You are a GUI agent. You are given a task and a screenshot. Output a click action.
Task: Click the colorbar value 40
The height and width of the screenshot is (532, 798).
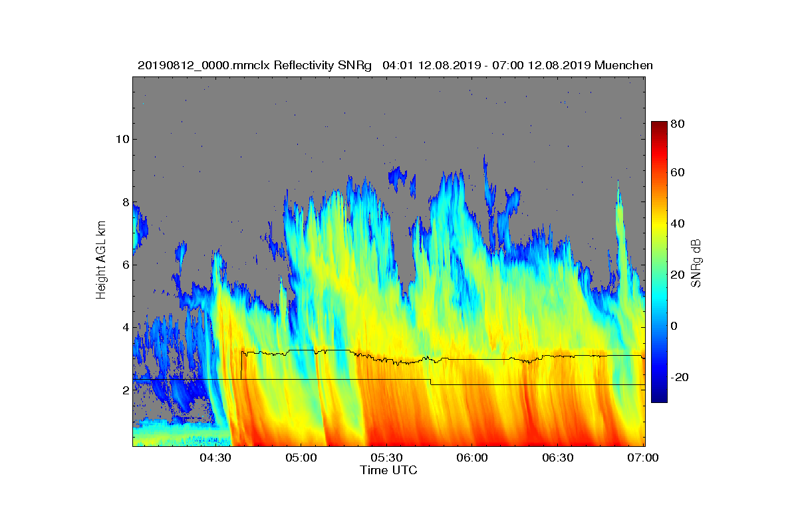click(x=678, y=223)
